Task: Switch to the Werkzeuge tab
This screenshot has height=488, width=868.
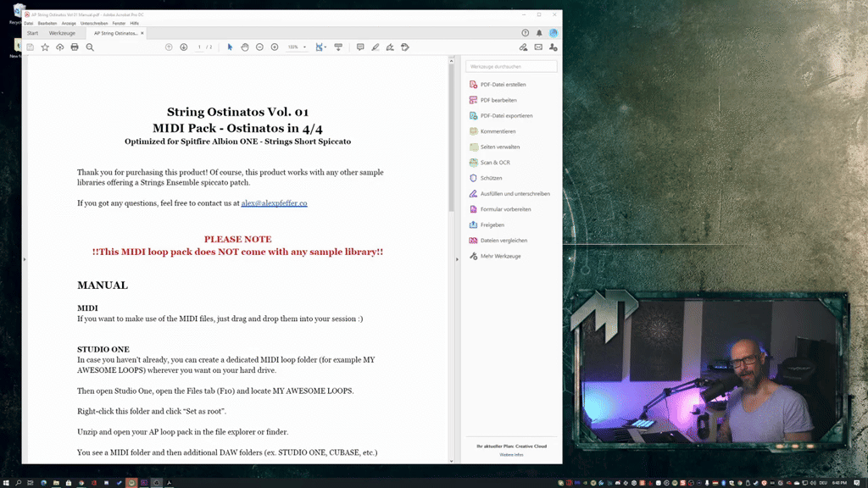Action: click(62, 33)
